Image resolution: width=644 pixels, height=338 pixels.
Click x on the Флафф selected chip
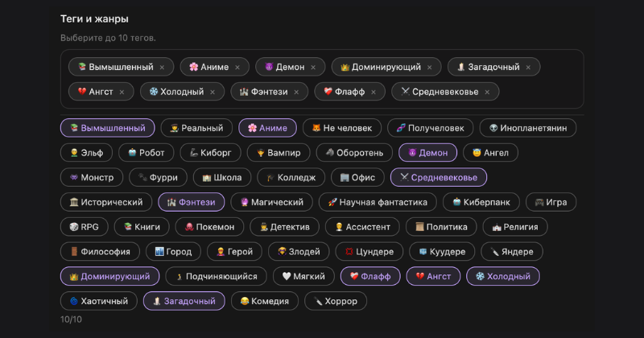click(374, 93)
